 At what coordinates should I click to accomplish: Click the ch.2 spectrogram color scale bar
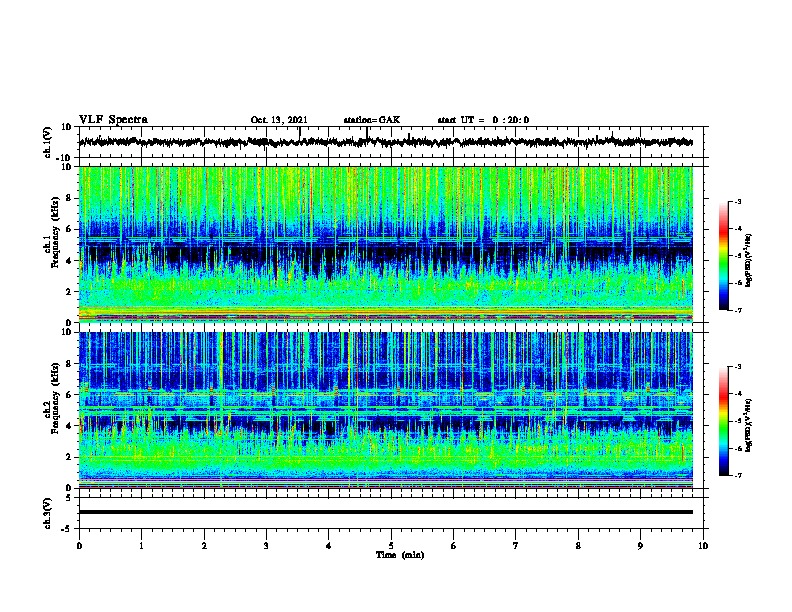pyautogui.click(x=723, y=421)
